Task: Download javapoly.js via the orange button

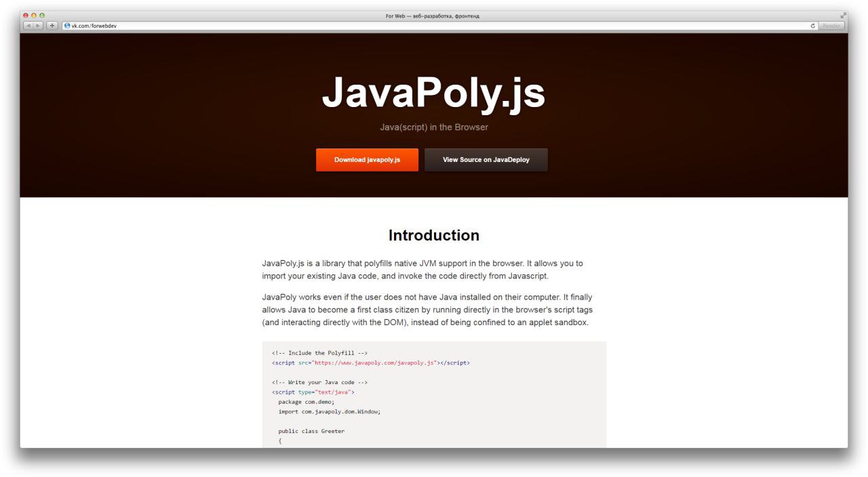Action: (367, 160)
